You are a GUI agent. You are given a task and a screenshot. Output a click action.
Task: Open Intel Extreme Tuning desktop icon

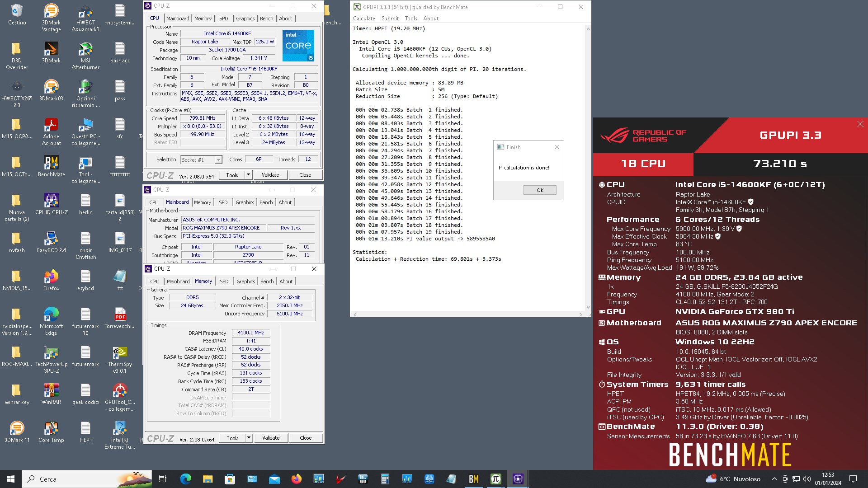[x=120, y=436]
